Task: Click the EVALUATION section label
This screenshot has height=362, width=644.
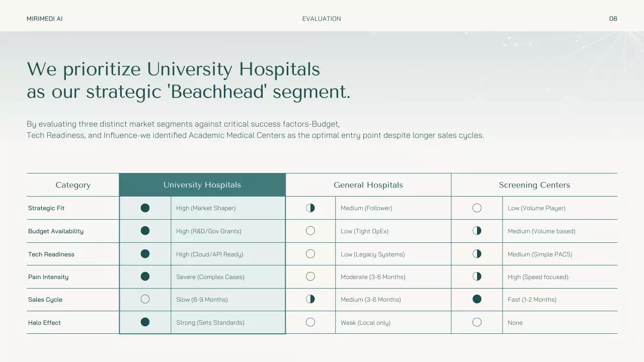Action: click(321, 19)
